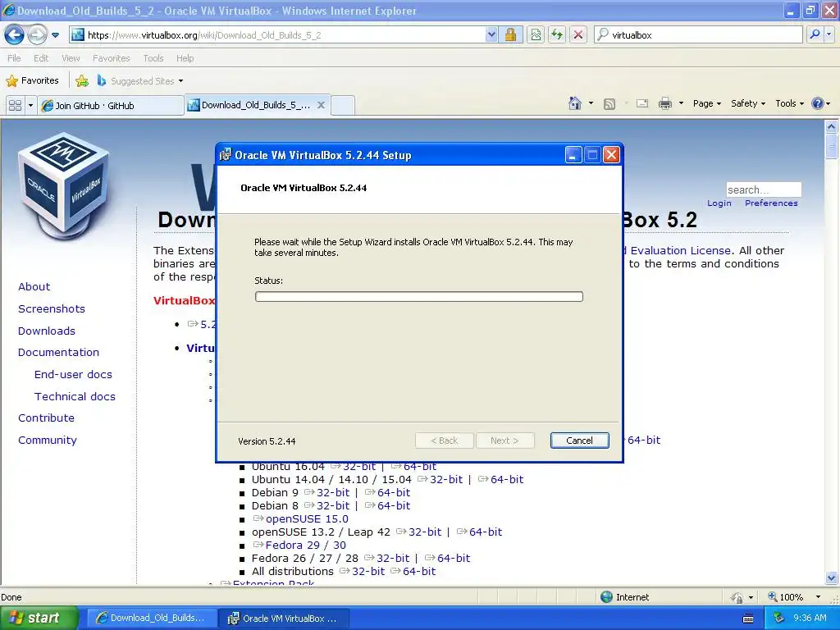840x630 pixels.
Task: Click the VirtualBox cube logo
Action: point(64,185)
